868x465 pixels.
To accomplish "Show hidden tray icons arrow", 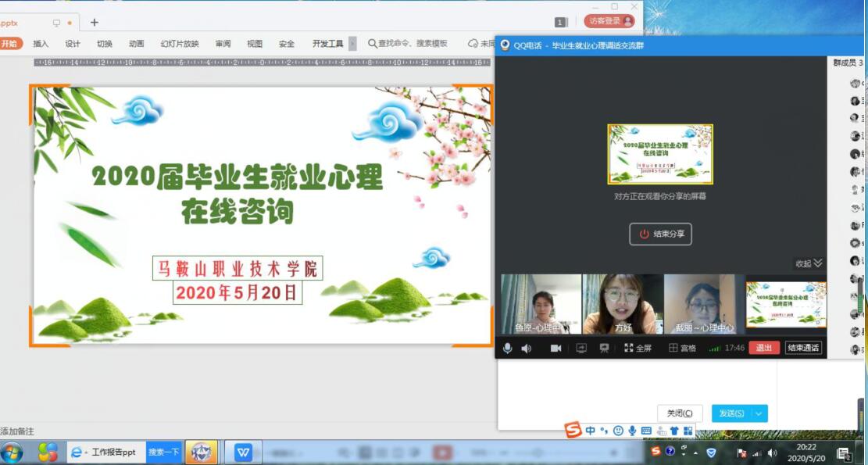I will point(696,452).
